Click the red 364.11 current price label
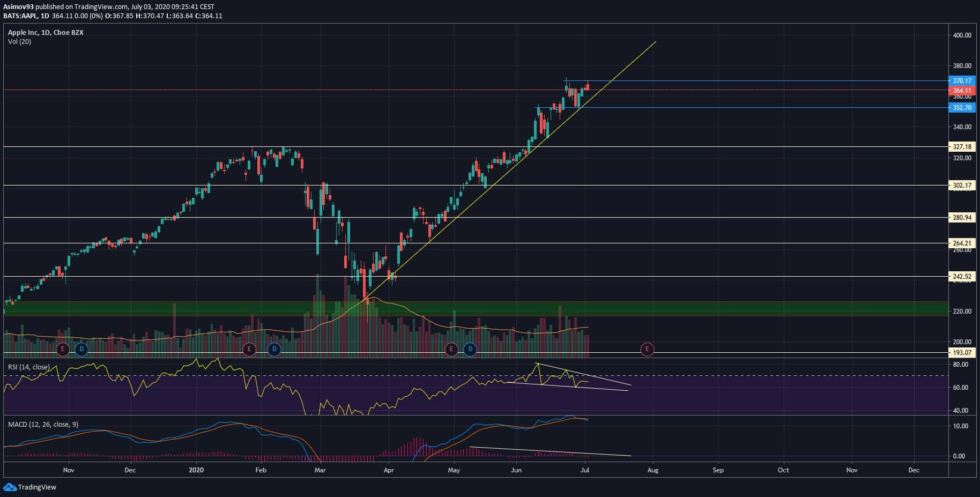 [962, 91]
